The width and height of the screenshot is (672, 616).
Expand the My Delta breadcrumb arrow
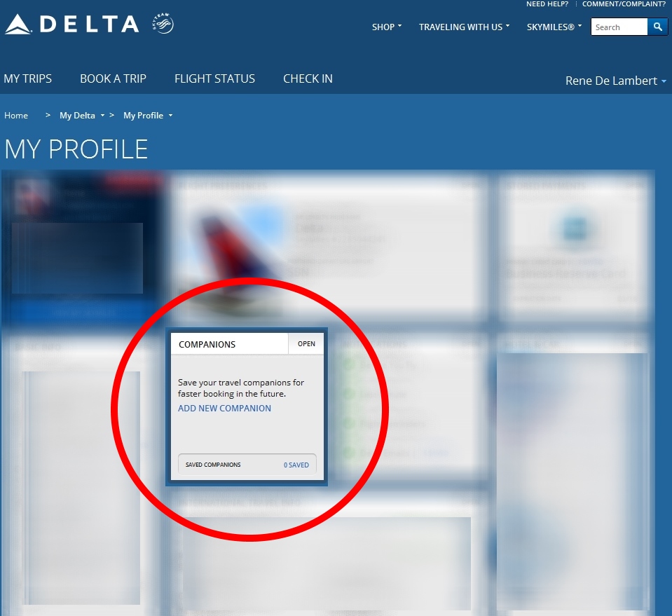point(102,116)
